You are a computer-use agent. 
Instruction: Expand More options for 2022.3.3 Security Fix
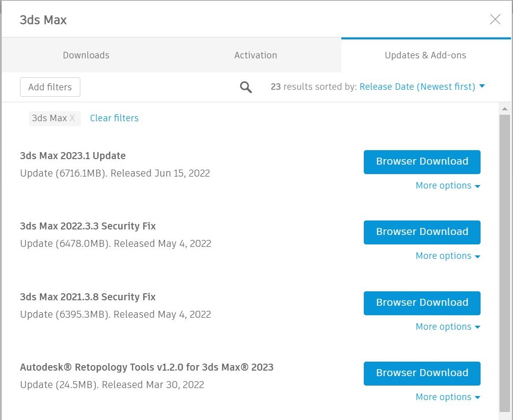pyautogui.click(x=448, y=256)
